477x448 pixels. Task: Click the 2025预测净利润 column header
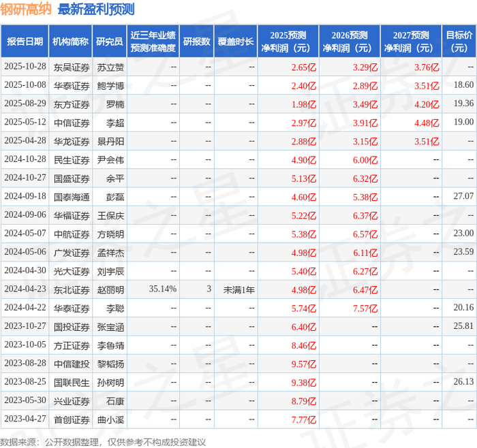pos(288,42)
